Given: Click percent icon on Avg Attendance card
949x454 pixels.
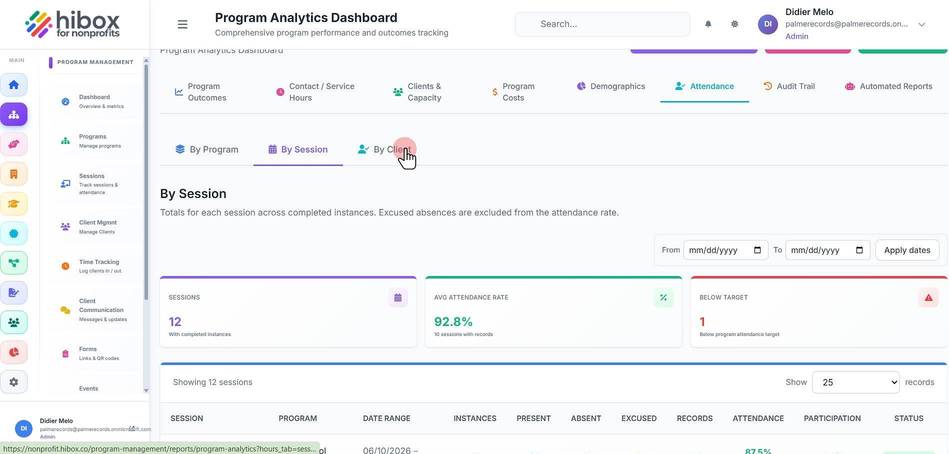Looking at the screenshot, I should (x=663, y=297).
